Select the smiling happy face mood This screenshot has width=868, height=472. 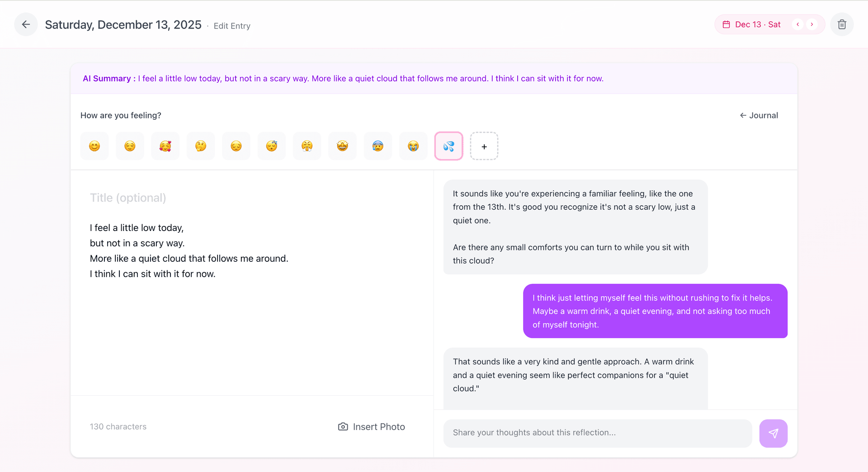point(94,146)
